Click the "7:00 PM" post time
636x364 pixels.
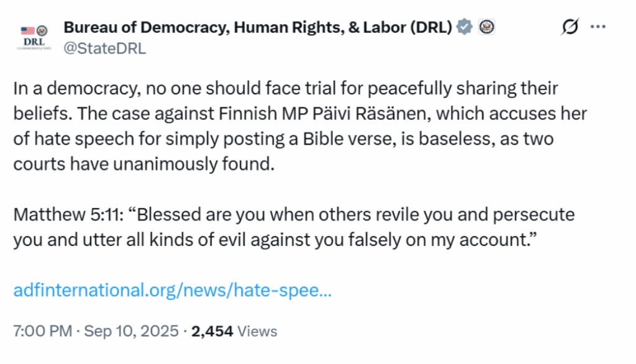[42, 331]
